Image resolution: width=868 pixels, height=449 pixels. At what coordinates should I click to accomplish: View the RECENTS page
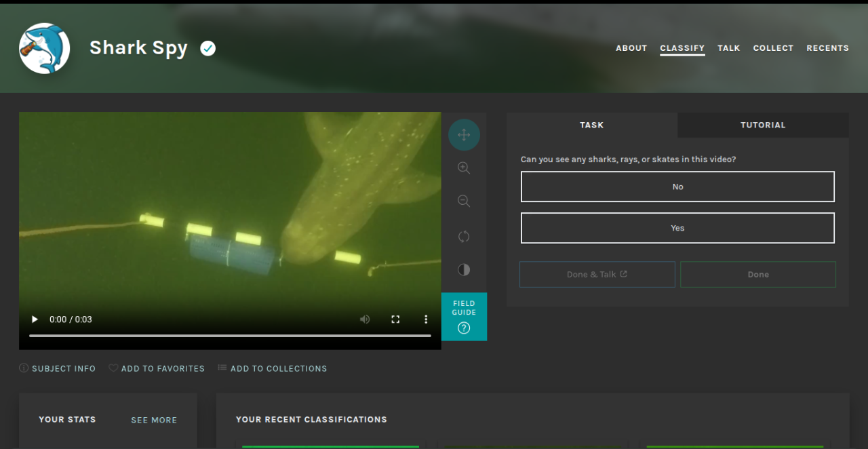[827, 48]
